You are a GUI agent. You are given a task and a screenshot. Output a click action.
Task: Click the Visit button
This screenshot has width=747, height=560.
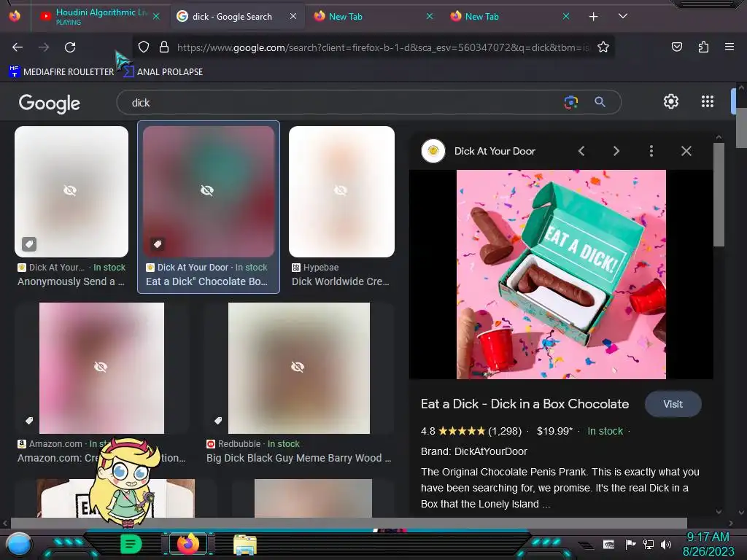pyautogui.click(x=673, y=404)
